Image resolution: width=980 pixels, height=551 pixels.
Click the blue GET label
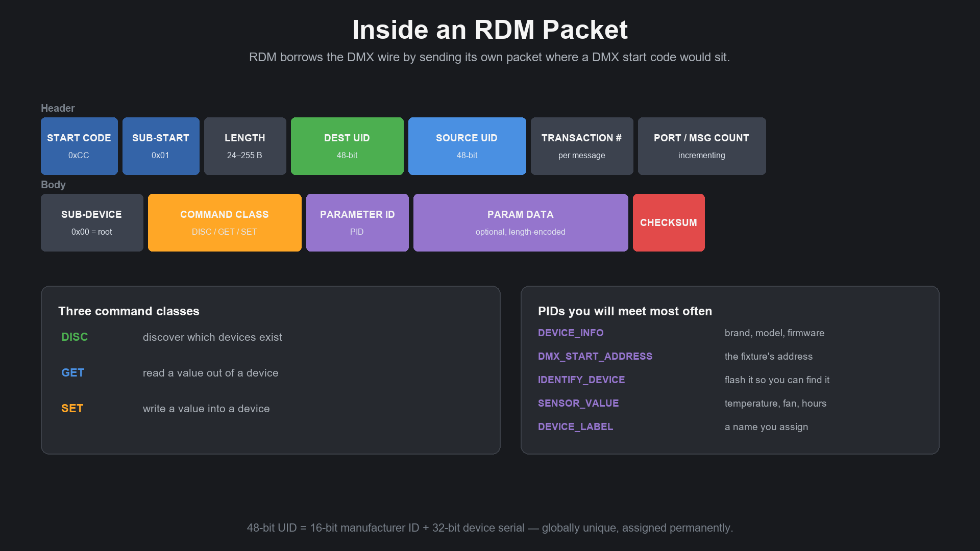pyautogui.click(x=73, y=373)
